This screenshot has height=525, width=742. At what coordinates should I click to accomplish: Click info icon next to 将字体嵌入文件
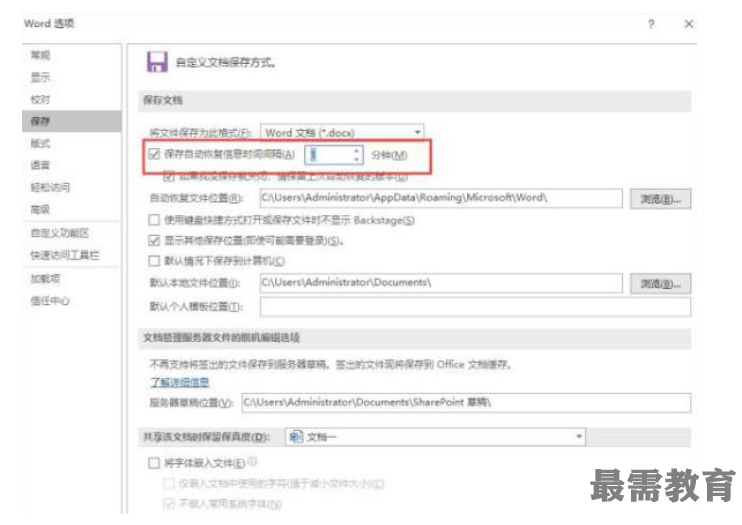click(x=252, y=461)
